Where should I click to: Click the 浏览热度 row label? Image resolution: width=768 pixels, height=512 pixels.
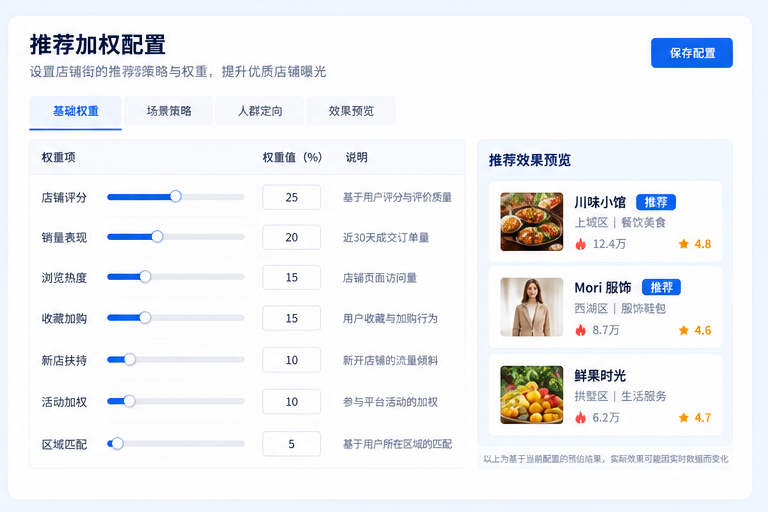[64, 278]
